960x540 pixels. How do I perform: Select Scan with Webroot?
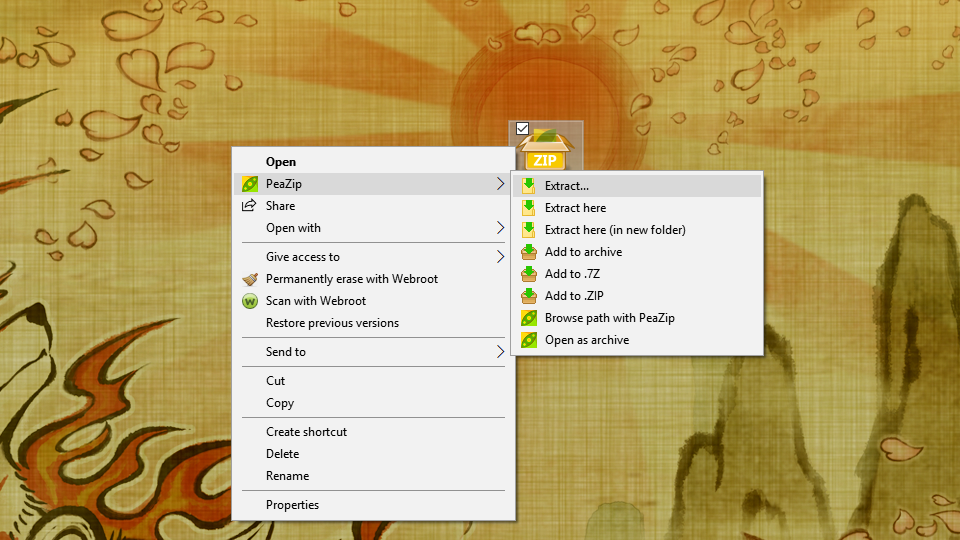click(373, 301)
